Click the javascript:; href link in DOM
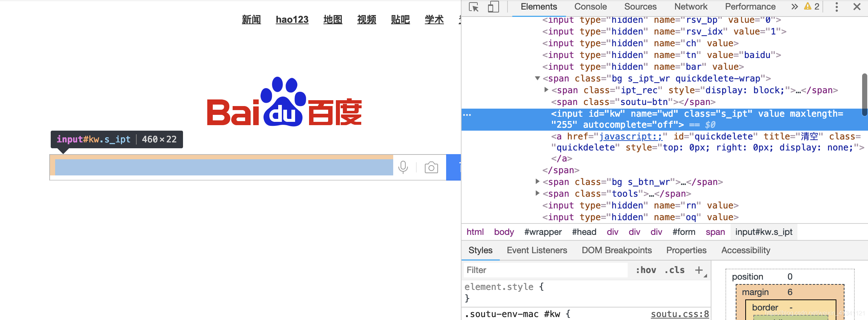This screenshot has width=868, height=320. click(631, 137)
